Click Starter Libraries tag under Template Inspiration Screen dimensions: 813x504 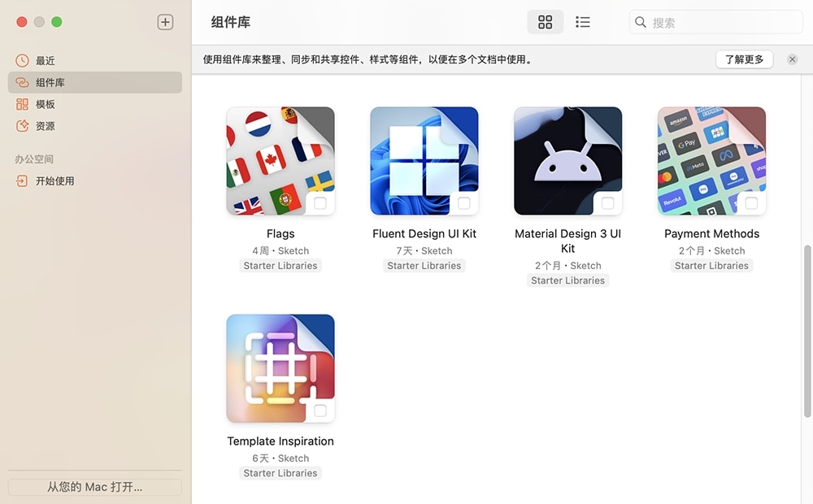click(x=280, y=473)
